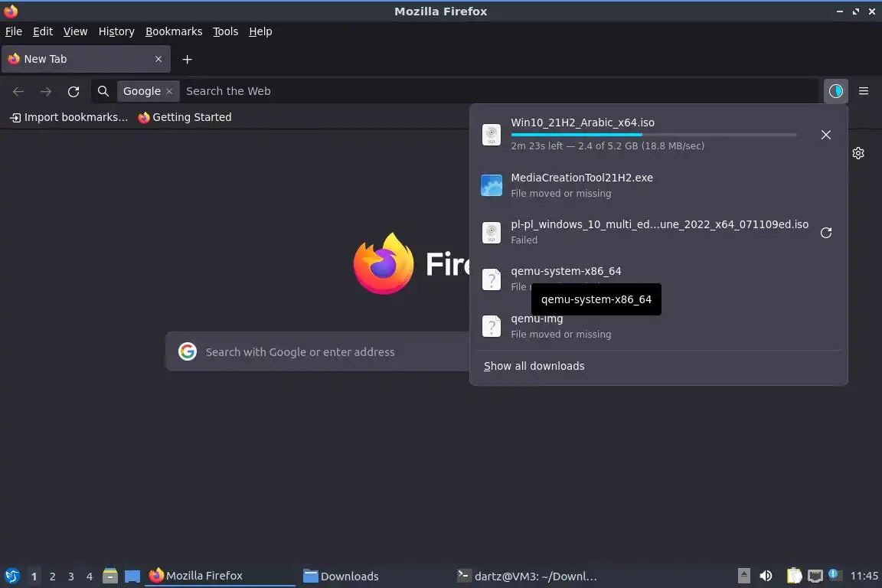Viewport: 882px width, 588px height.
Task: Click the Win10_21H2_Arabic iso file icon
Action: click(x=491, y=135)
